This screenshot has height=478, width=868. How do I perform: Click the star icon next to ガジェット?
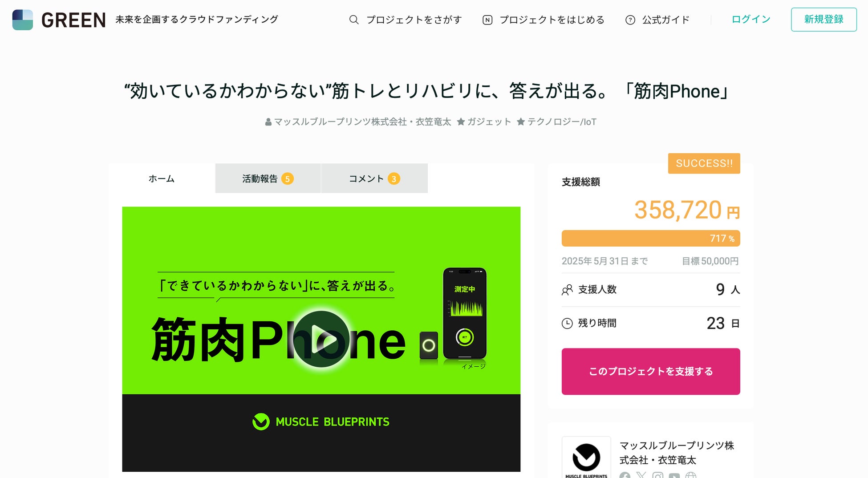coord(461,122)
